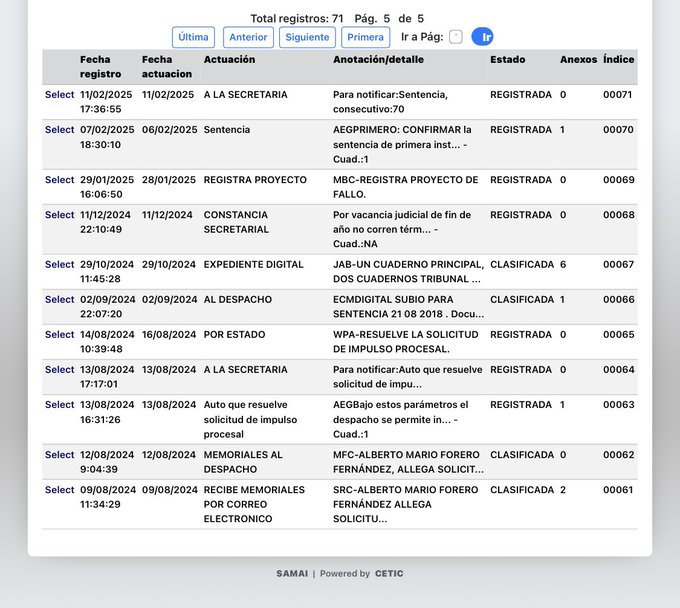Image resolution: width=680 pixels, height=608 pixels.
Task: Click 'EXPEDIENTE DIGITAL' actuación cell
Action: coord(254,264)
